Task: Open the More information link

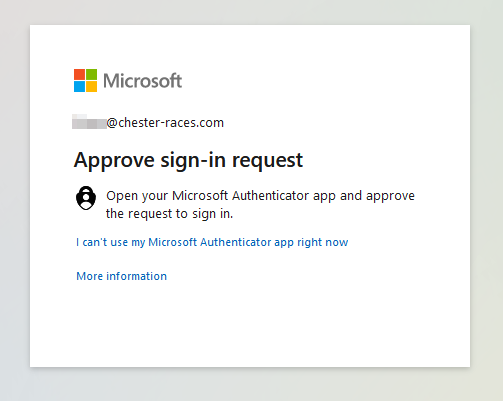Action: (x=121, y=276)
